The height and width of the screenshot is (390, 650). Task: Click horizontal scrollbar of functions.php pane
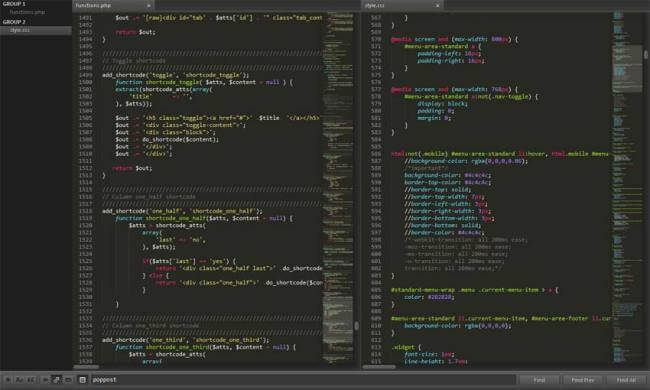coord(86,367)
